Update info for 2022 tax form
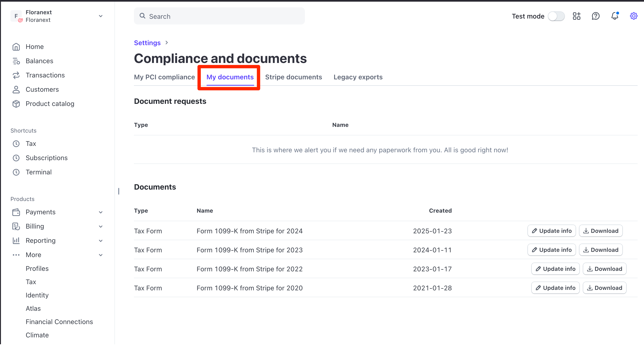 click(555, 269)
